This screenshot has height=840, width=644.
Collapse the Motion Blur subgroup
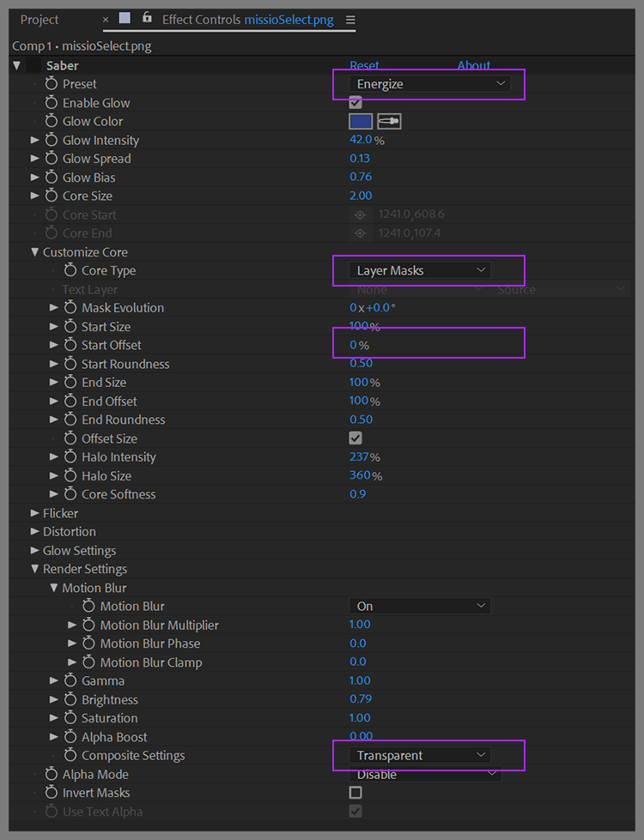click(x=53, y=587)
